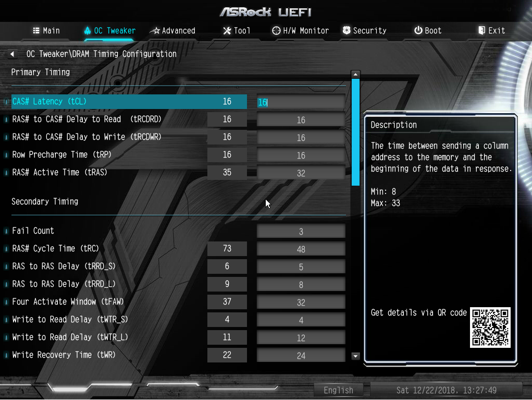Viewport: 532px width, 400px height.
Task: Edit the Four Activate Window field
Action: click(x=301, y=302)
